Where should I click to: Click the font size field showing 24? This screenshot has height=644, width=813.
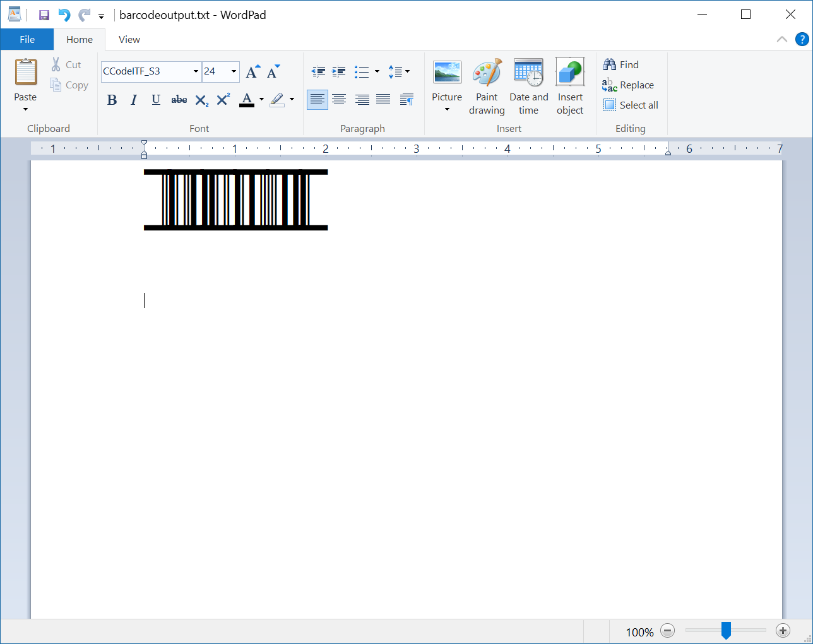215,71
